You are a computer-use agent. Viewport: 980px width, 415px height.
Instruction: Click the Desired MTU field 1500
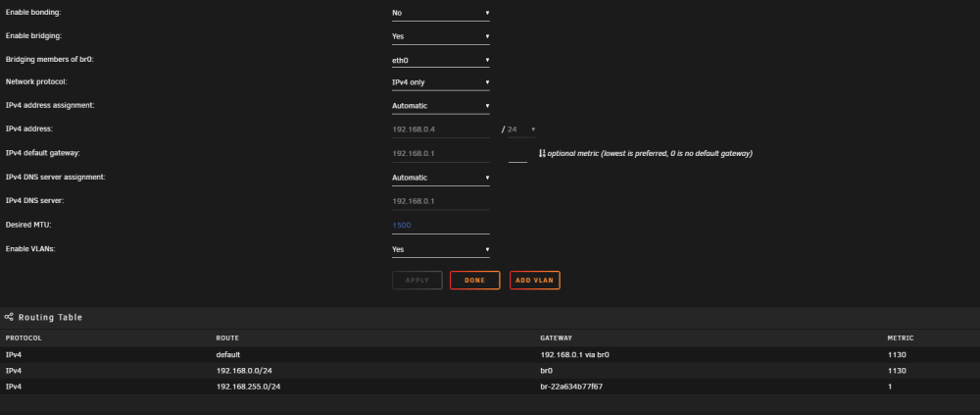point(441,226)
